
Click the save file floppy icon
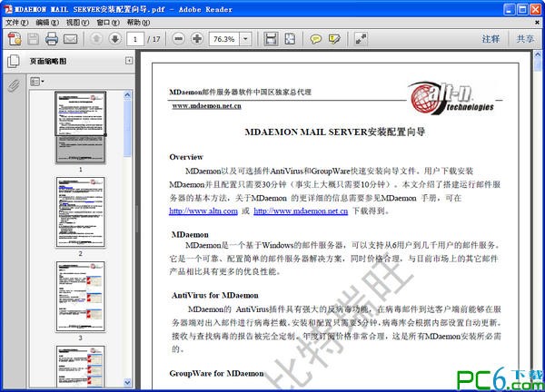coord(33,39)
